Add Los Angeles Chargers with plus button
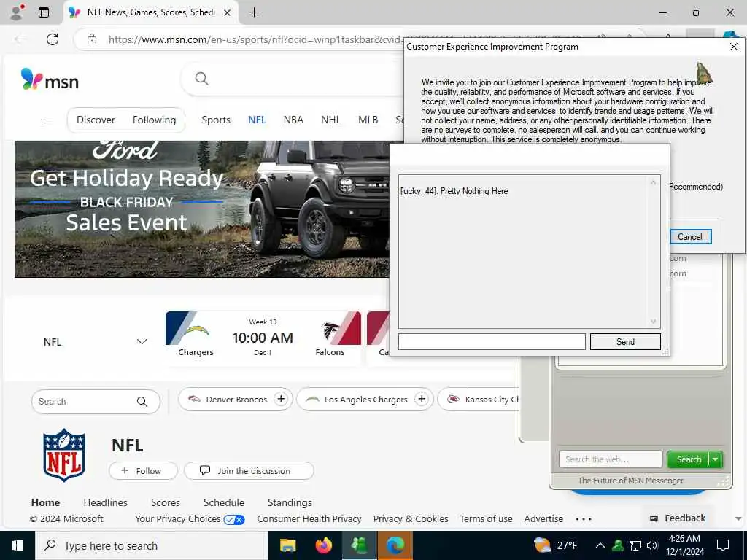 [422, 399]
